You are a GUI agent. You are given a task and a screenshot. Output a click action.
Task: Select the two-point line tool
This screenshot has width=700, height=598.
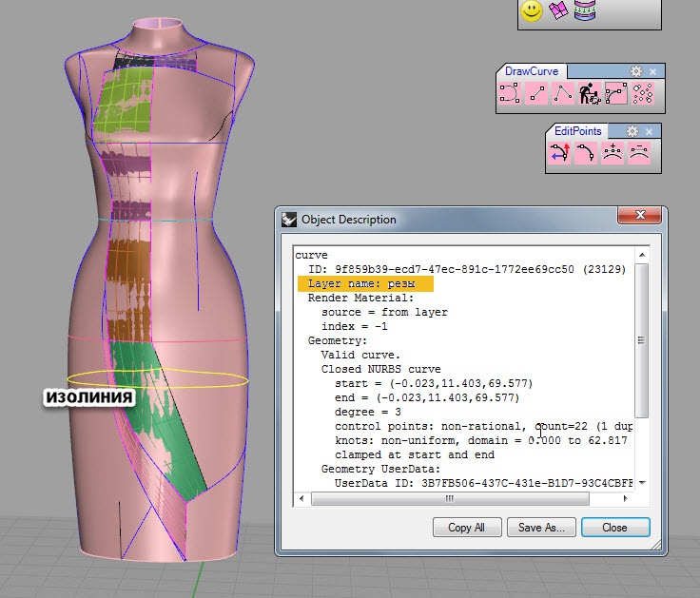click(x=536, y=93)
